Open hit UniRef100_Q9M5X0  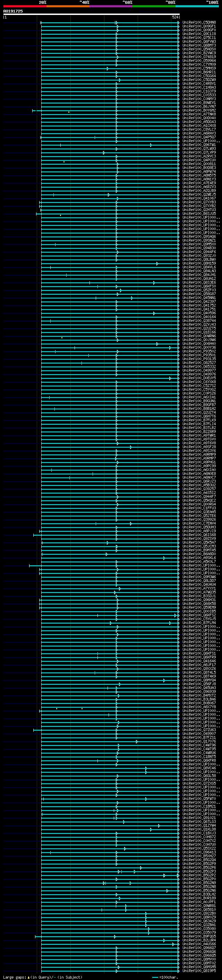[199, 244]
